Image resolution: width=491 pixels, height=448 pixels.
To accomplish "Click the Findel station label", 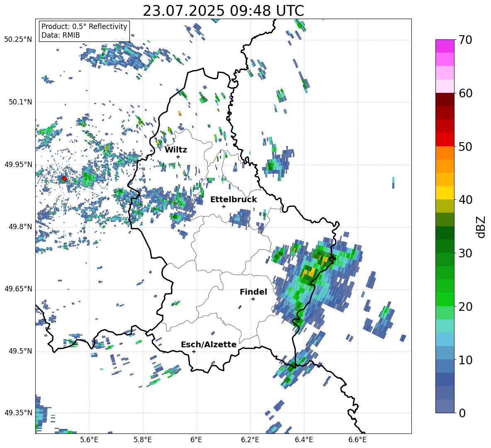I will point(253,292).
